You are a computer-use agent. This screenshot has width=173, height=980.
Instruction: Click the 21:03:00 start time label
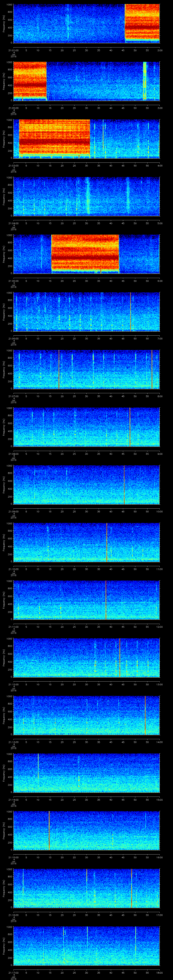click(13, 165)
